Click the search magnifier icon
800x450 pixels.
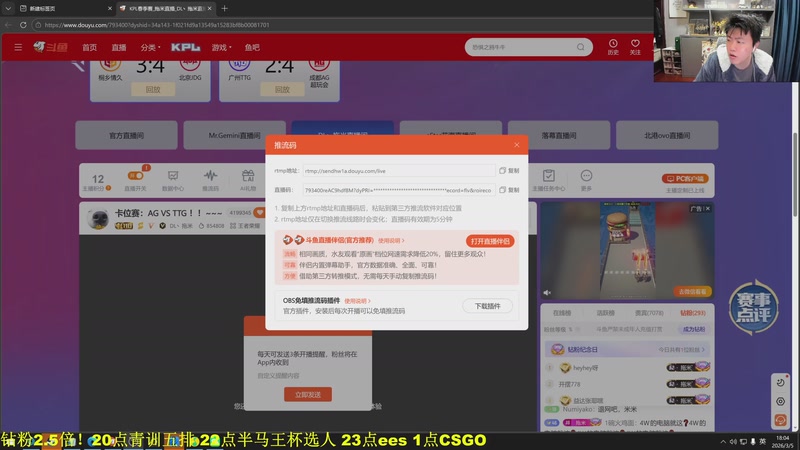point(581,47)
